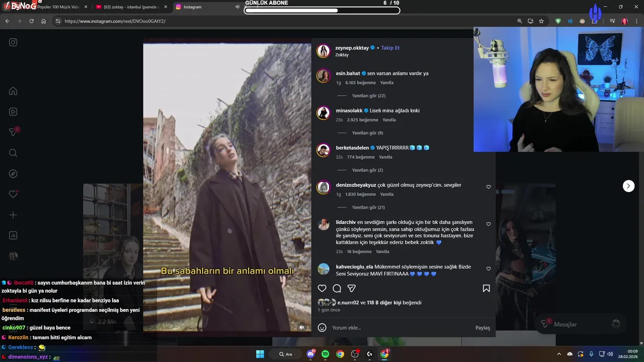The image size is (644, 362).
Task: Bookmark the page with the star icon
Action: point(541,21)
